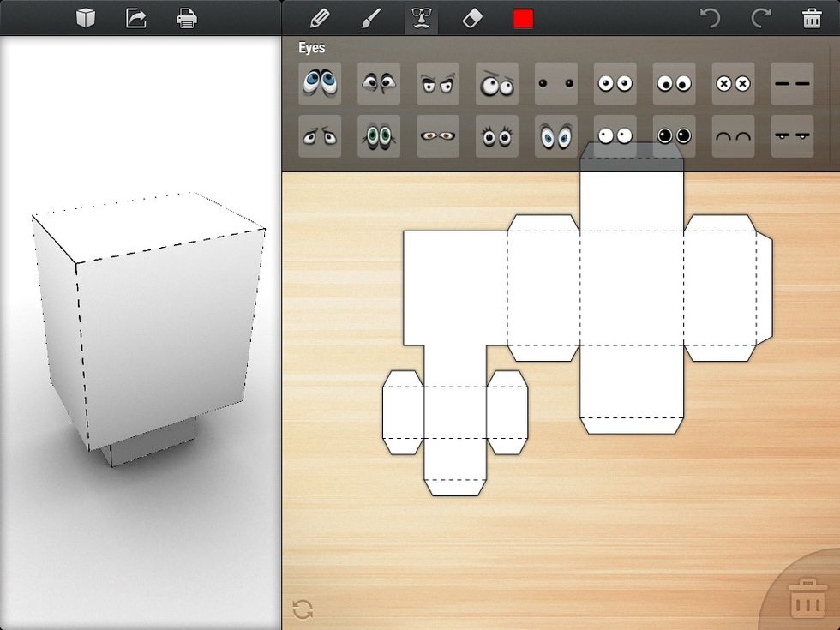Select the closed dash eyes sticker
This screenshot has height=630, width=840.
click(x=792, y=83)
